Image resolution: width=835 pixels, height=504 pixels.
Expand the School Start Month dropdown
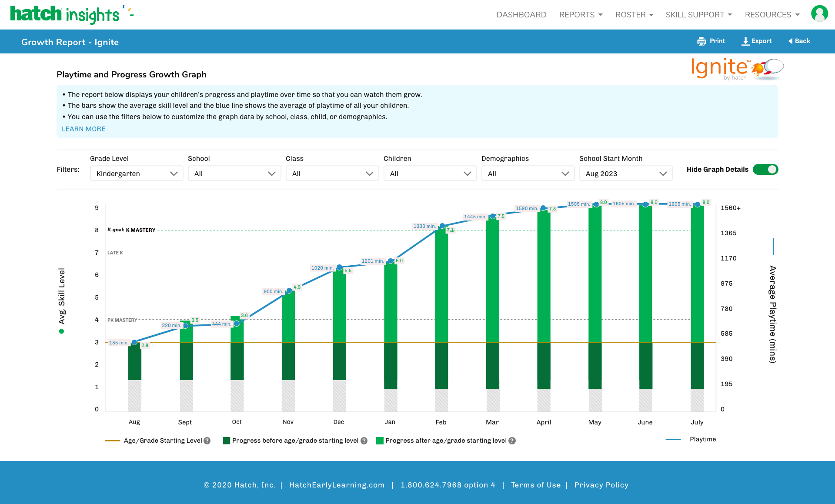click(625, 174)
